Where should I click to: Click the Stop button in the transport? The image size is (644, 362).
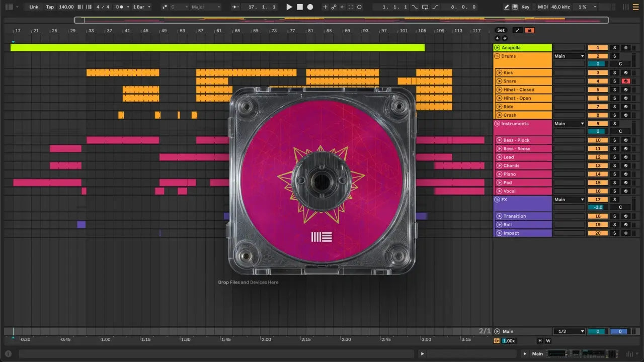299,7
